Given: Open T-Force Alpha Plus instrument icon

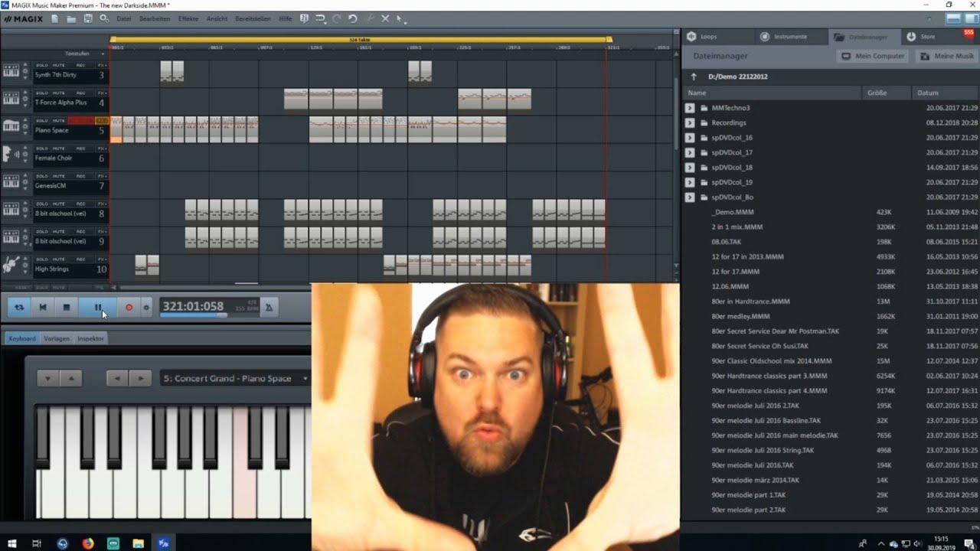Looking at the screenshot, I should tap(11, 98).
